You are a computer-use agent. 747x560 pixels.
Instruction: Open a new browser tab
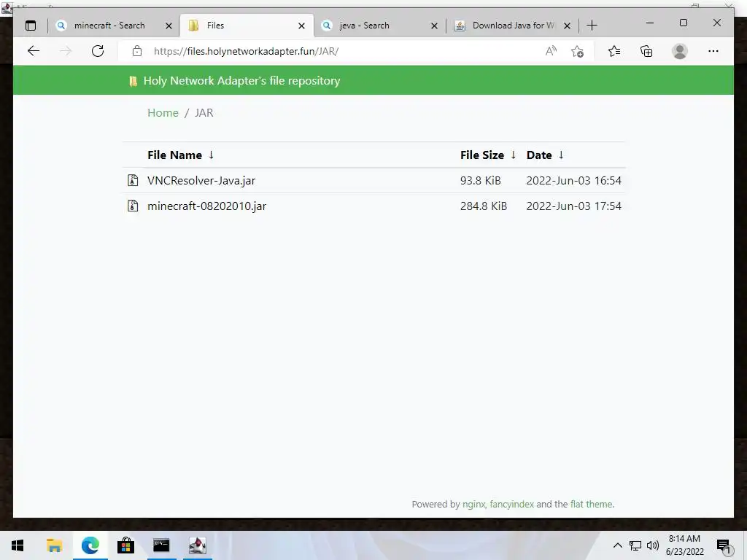coord(592,26)
